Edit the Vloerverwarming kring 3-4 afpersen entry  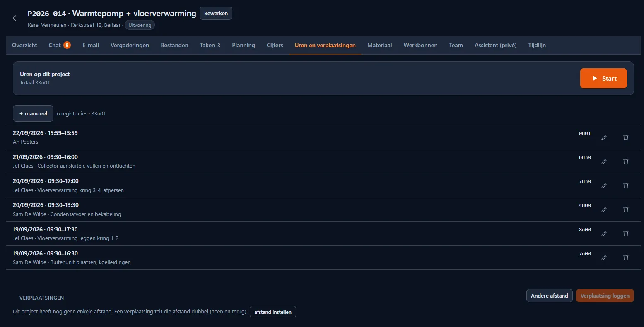click(604, 185)
